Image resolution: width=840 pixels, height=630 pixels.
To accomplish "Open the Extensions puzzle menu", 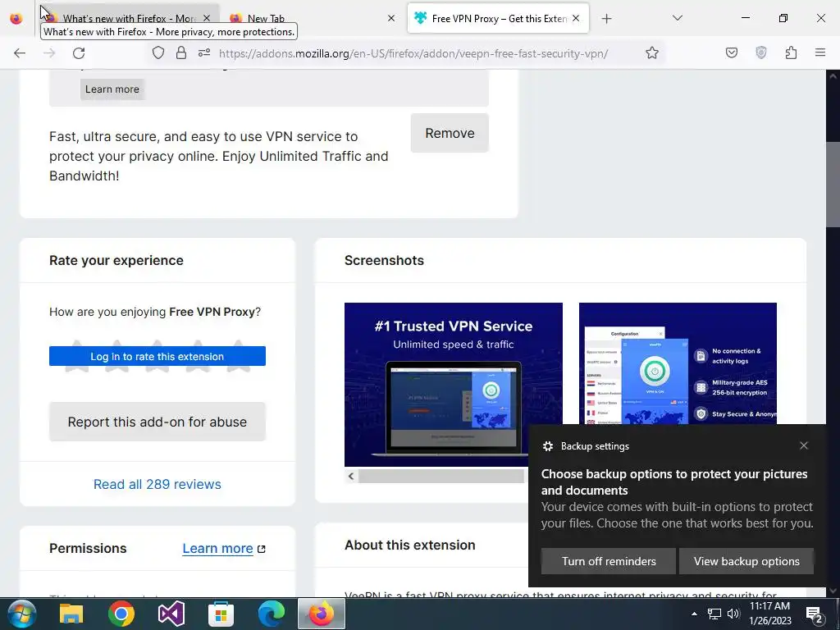I will point(791,52).
